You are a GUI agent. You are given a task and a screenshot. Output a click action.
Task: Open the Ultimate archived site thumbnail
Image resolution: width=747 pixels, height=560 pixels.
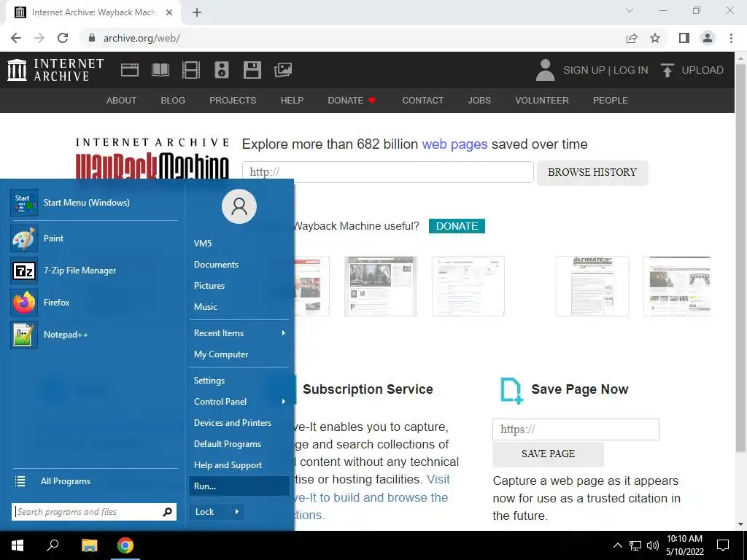coord(592,286)
